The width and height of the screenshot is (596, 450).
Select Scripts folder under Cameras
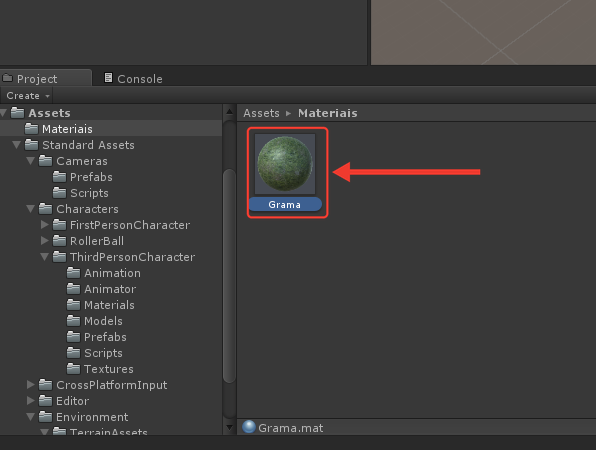pyautogui.click(x=89, y=193)
